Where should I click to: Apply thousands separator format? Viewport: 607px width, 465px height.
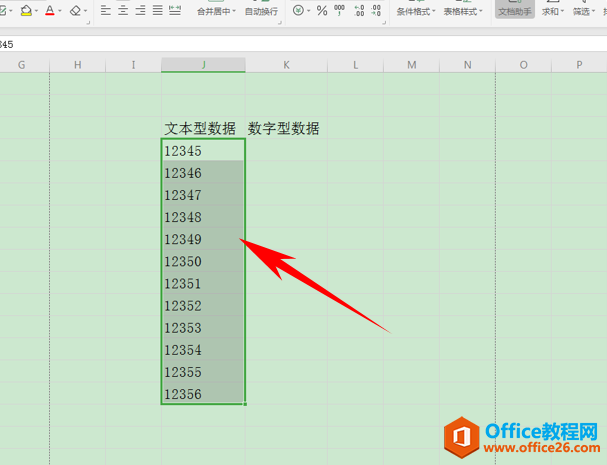pos(340,10)
